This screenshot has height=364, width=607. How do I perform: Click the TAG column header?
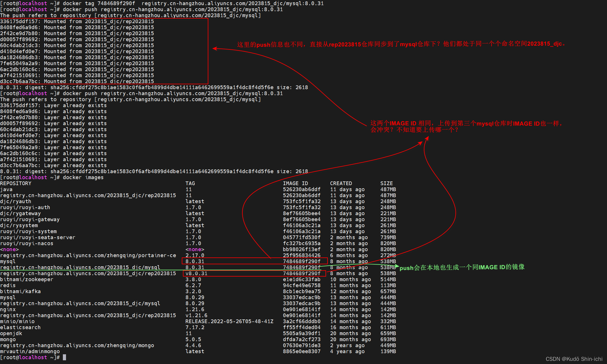[x=190, y=183]
